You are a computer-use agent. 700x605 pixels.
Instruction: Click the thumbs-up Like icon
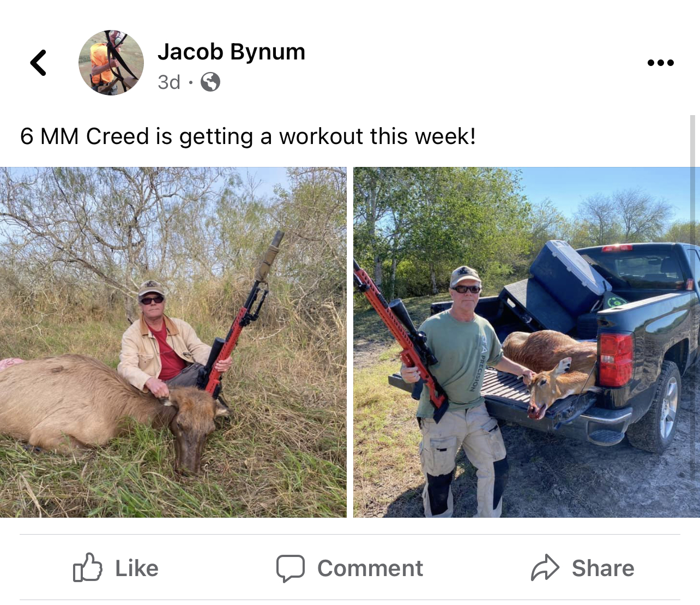click(88, 568)
